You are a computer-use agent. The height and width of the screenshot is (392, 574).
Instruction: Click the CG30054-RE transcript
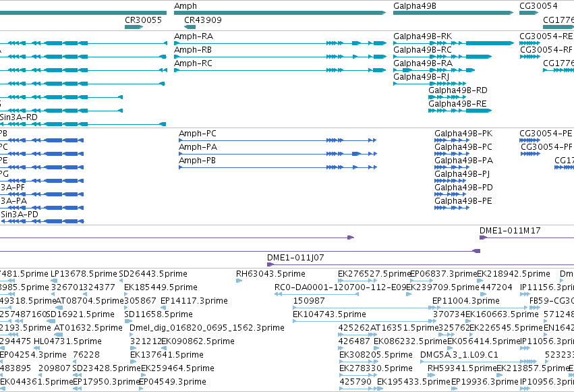[529, 43]
